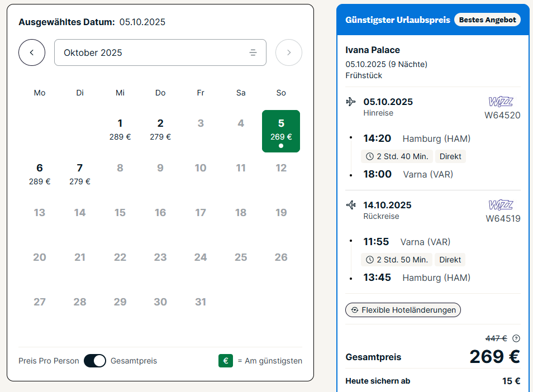Click the Flexible Hoteländerungen button
This screenshot has height=392, width=533.
tap(403, 309)
